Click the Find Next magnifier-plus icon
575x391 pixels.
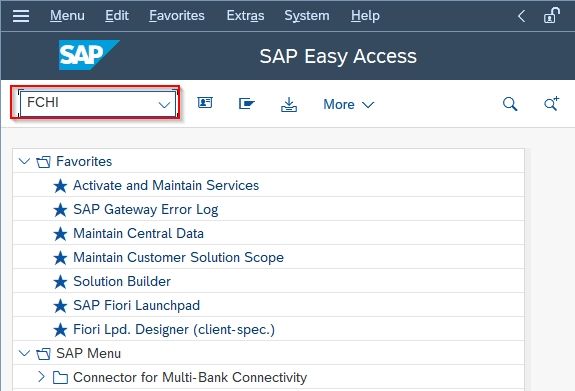pyautogui.click(x=551, y=103)
